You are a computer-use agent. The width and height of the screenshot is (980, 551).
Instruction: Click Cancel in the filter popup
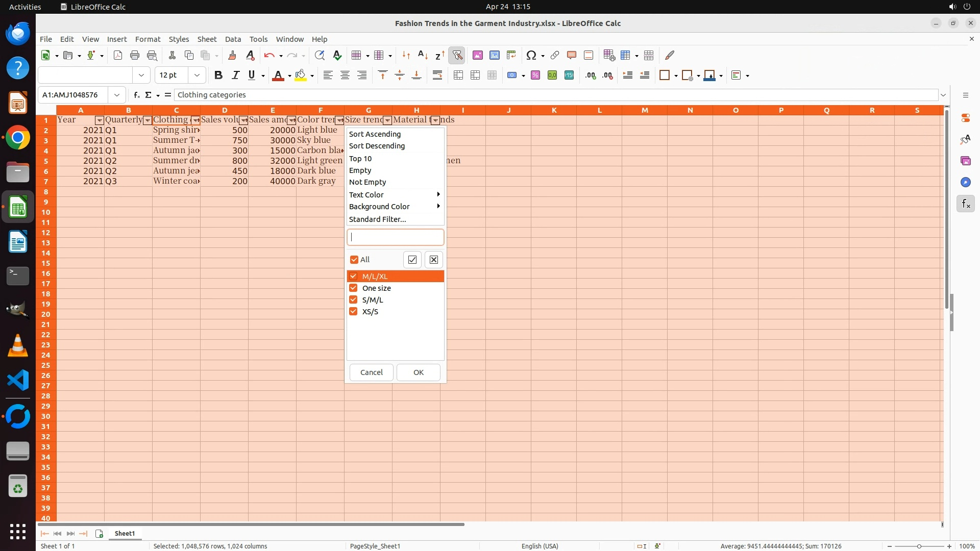coord(371,372)
